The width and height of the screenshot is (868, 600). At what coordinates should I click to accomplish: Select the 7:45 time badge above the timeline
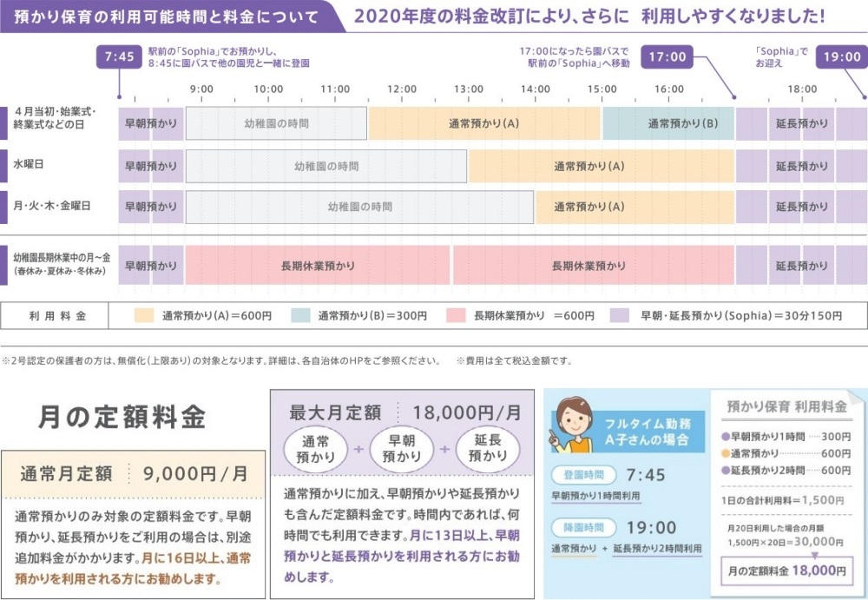[119, 56]
